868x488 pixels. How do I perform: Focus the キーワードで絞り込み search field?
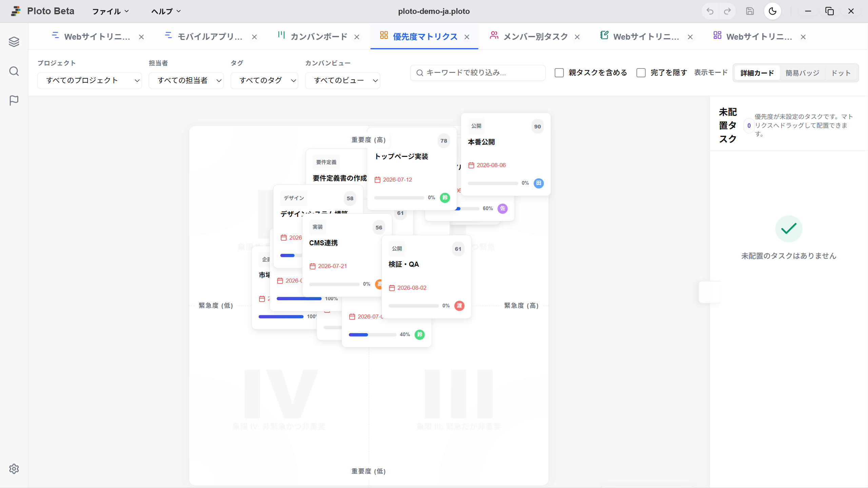(x=478, y=73)
